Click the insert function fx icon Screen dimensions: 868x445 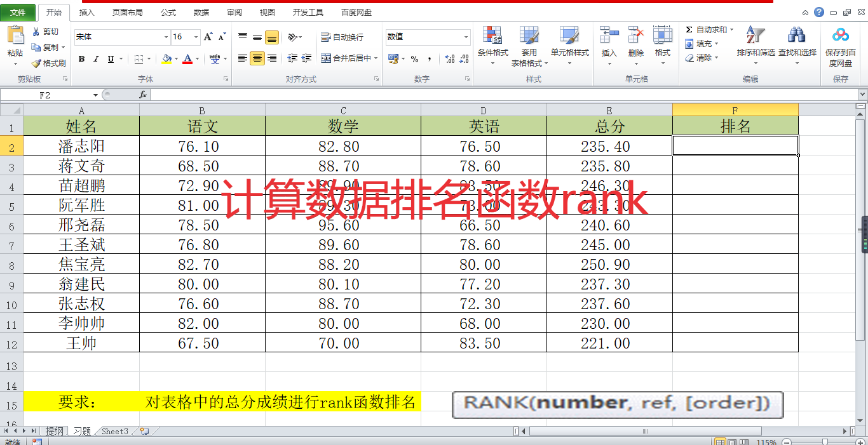[x=143, y=95]
